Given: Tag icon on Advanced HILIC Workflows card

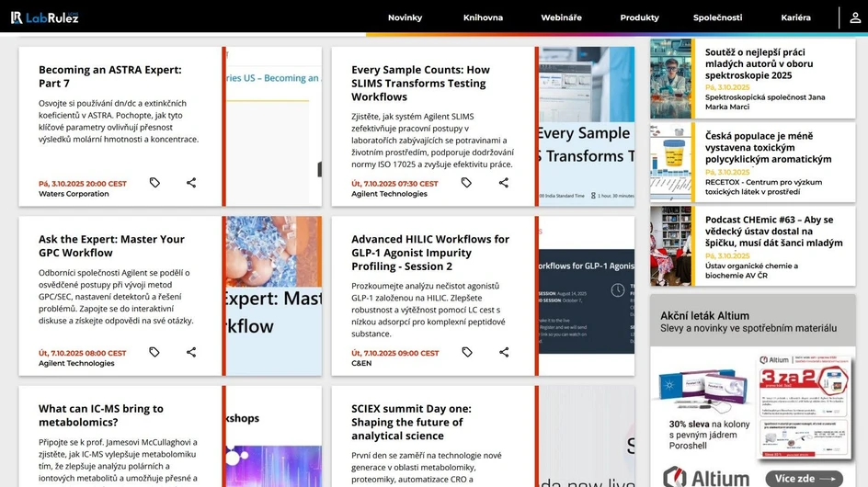Looking at the screenshot, I should [x=467, y=352].
